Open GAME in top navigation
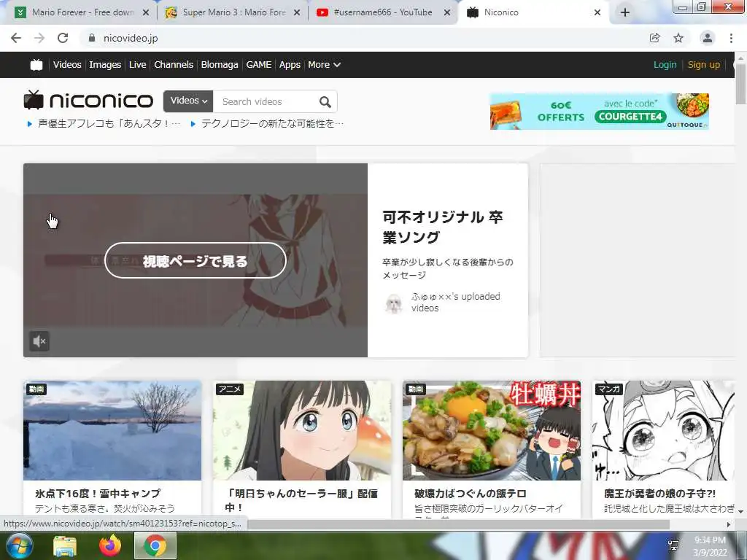This screenshot has height=560, width=747. click(x=259, y=64)
